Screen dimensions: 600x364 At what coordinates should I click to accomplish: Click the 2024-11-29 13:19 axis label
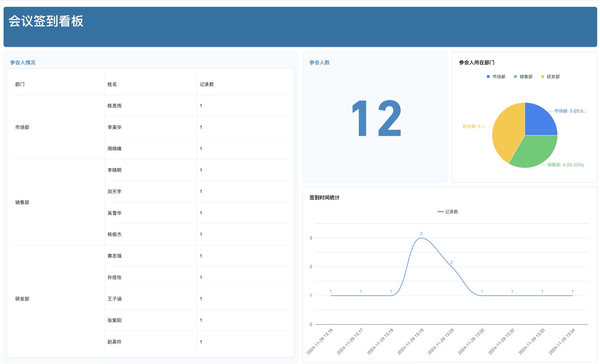coord(410,342)
